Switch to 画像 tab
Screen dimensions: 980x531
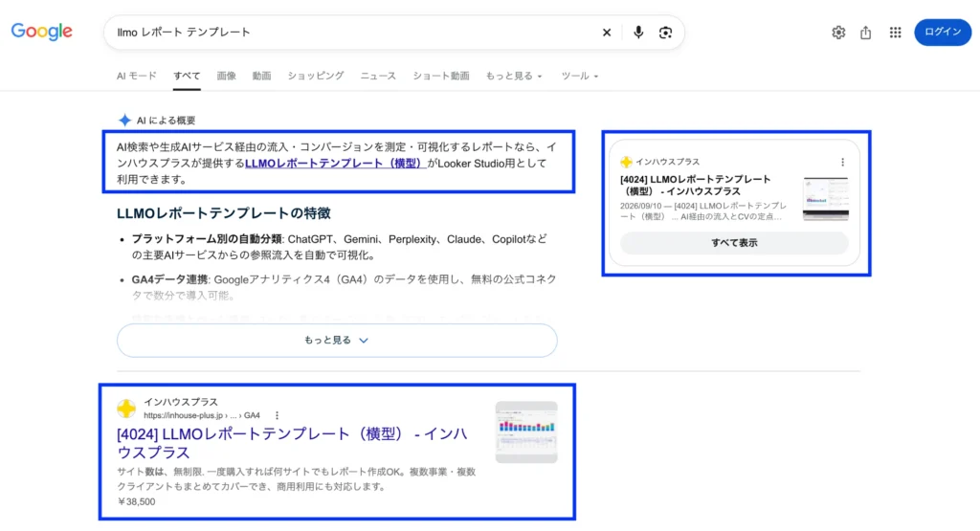[x=226, y=77]
